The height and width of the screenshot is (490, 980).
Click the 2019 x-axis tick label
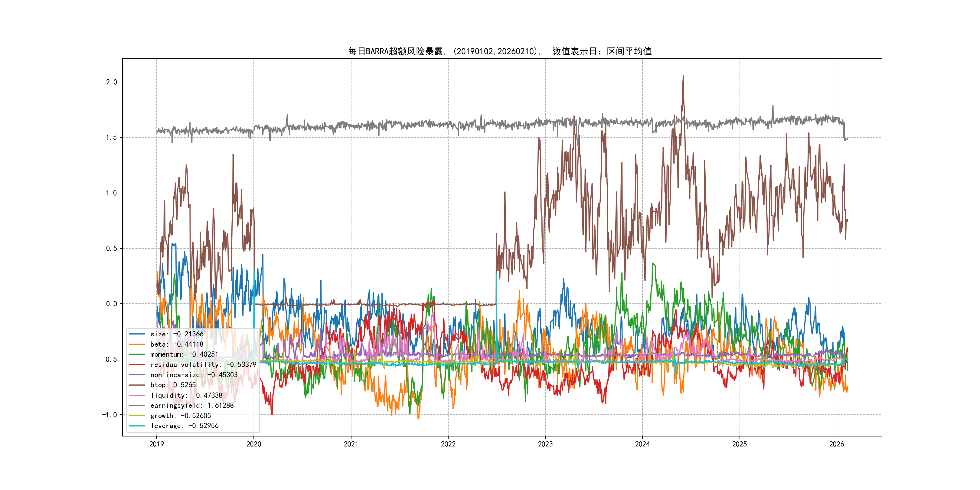tap(156, 444)
